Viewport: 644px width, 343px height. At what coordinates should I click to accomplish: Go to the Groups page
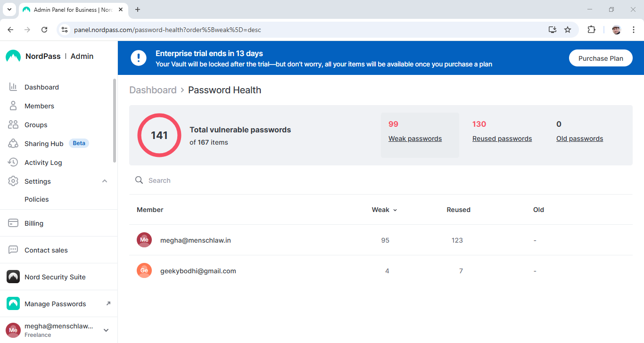tap(36, 125)
